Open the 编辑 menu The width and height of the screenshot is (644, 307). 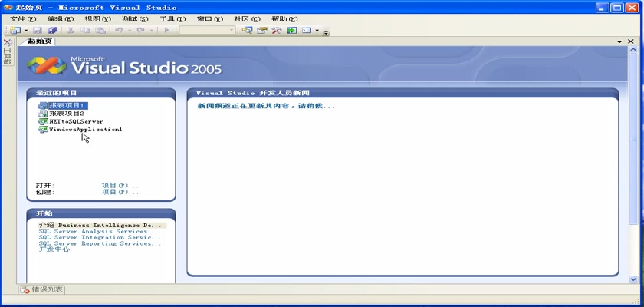pos(61,19)
